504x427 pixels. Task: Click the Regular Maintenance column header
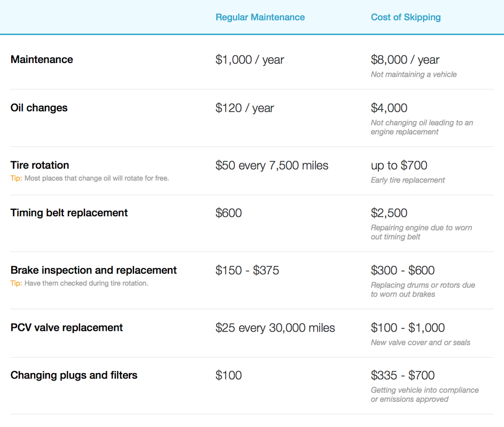pos(260,18)
